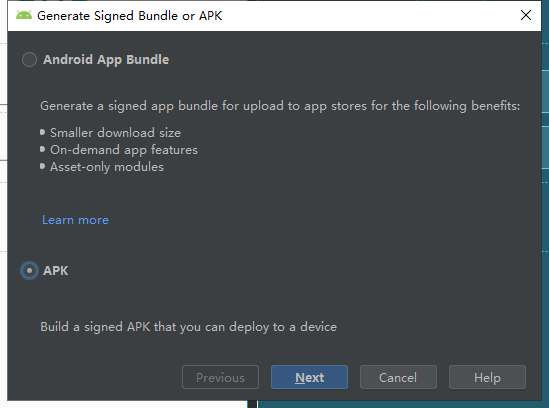Click 'Smaller download size' bullet text
This screenshot has width=549, height=408.
point(116,133)
